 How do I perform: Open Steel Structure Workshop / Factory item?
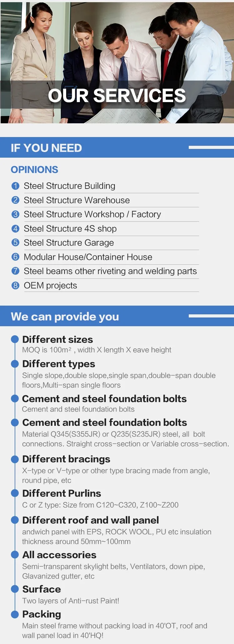click(x=92, y=214)
